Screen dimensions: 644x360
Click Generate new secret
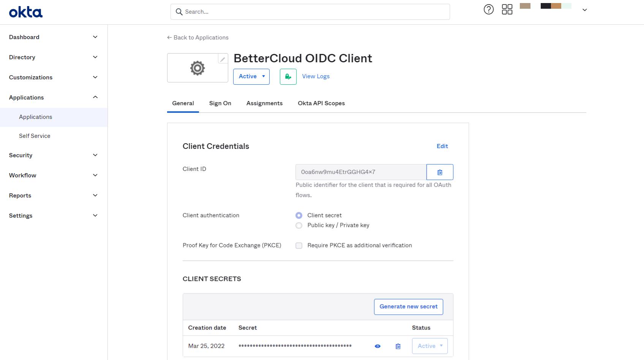click(408, 306)
